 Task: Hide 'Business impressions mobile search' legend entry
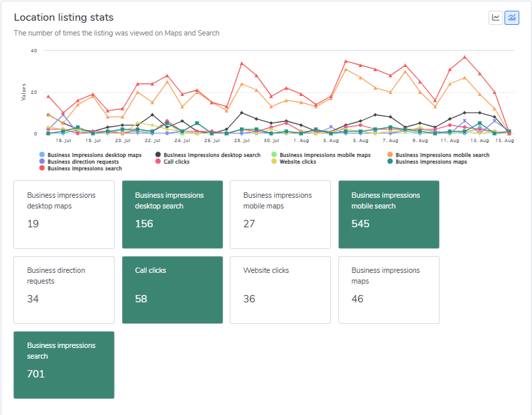tap(442, 155)
